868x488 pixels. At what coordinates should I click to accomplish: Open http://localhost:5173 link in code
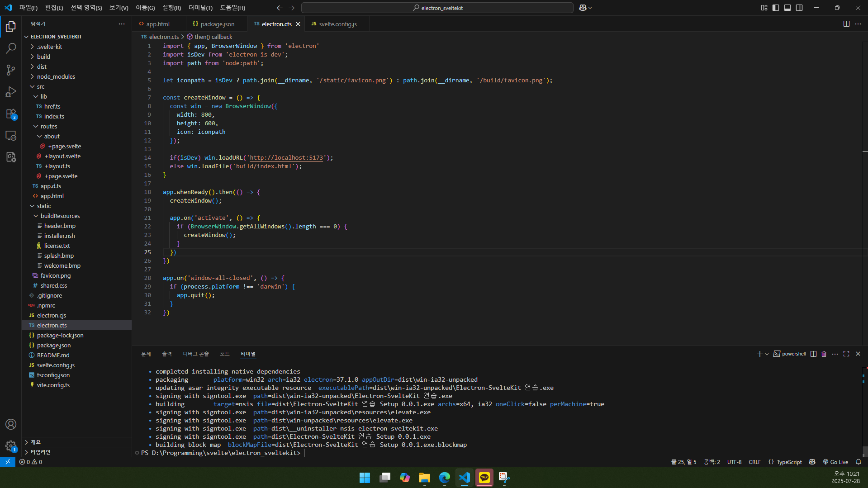pos(286,158)
